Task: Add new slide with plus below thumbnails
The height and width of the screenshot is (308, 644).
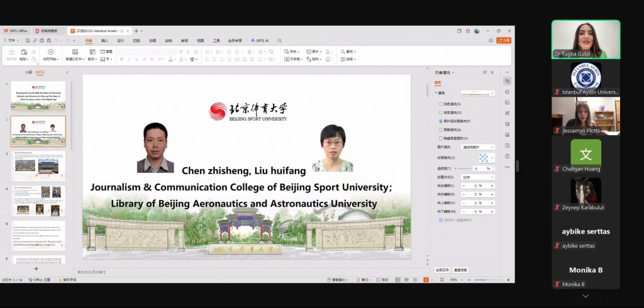Action: click(36, 268)
